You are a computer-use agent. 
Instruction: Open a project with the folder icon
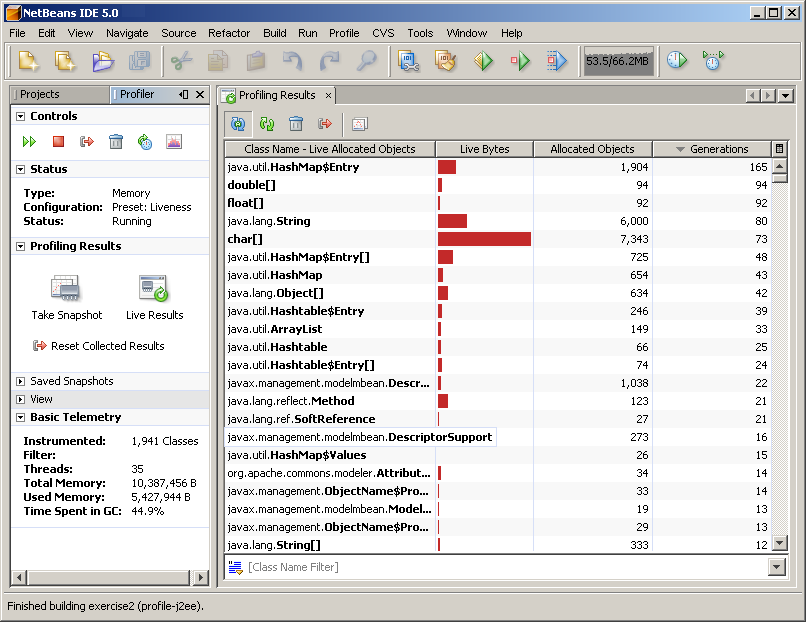[x=103, y=61]
